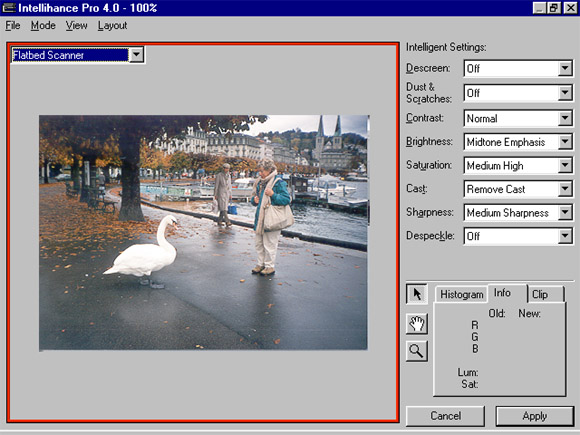Open the Mode menu
The height and width of the screenshot is (435, 580).
point(43,26)
